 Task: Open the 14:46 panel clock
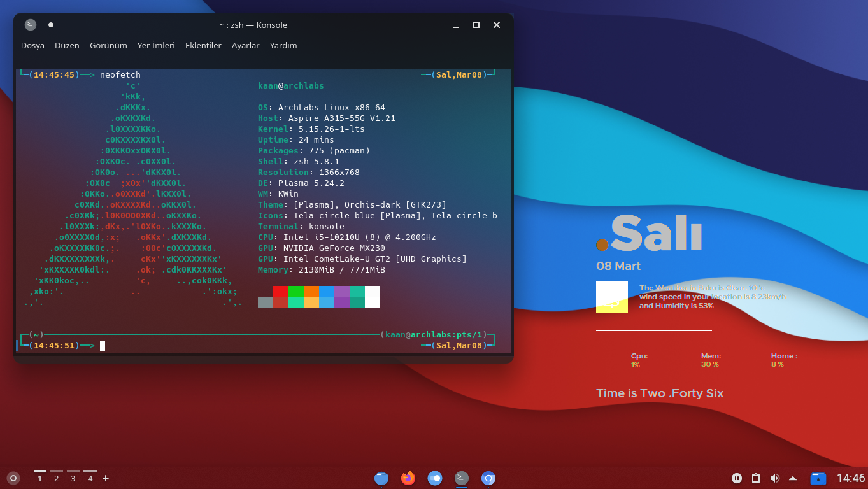(851, 478)
